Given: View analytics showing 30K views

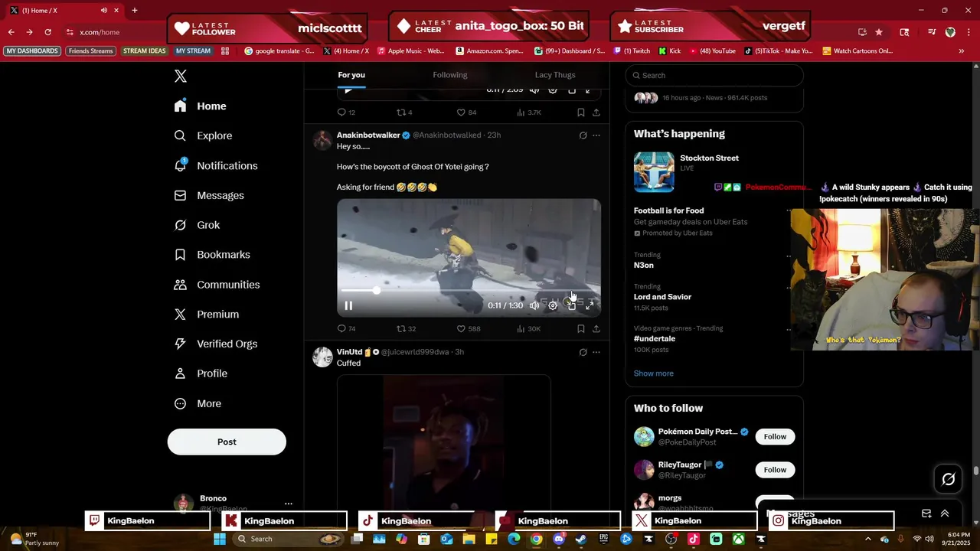Looking at the screenshot, I should [x=528, y=328].
